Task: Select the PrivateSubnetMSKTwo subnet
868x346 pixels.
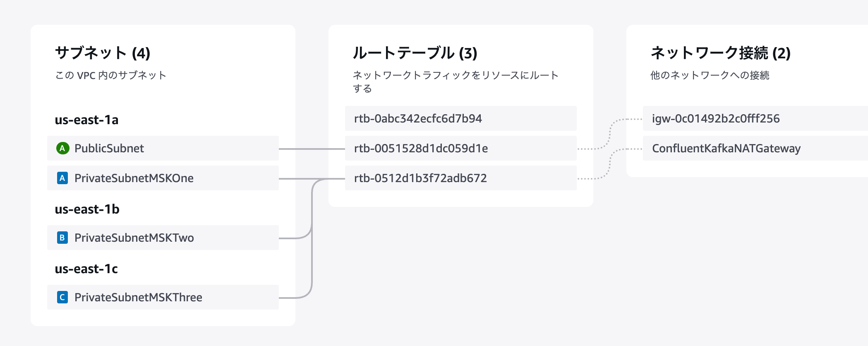Action: pos(163,238)
